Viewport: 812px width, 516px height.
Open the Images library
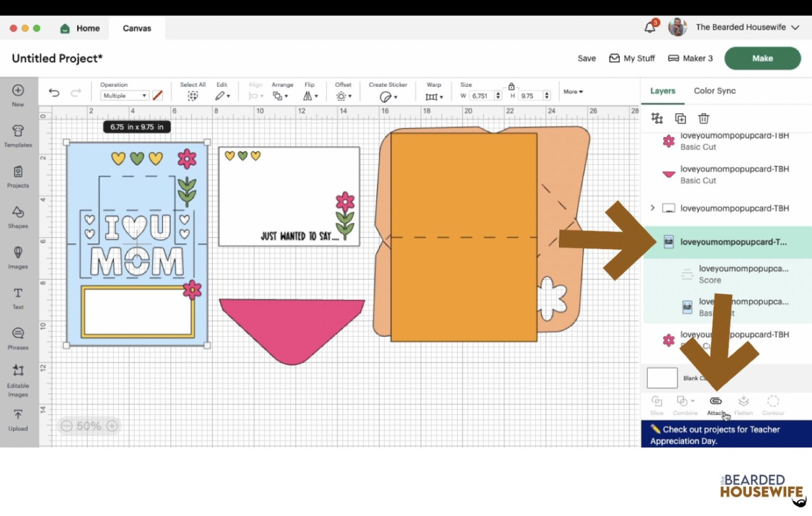(18, 258)
